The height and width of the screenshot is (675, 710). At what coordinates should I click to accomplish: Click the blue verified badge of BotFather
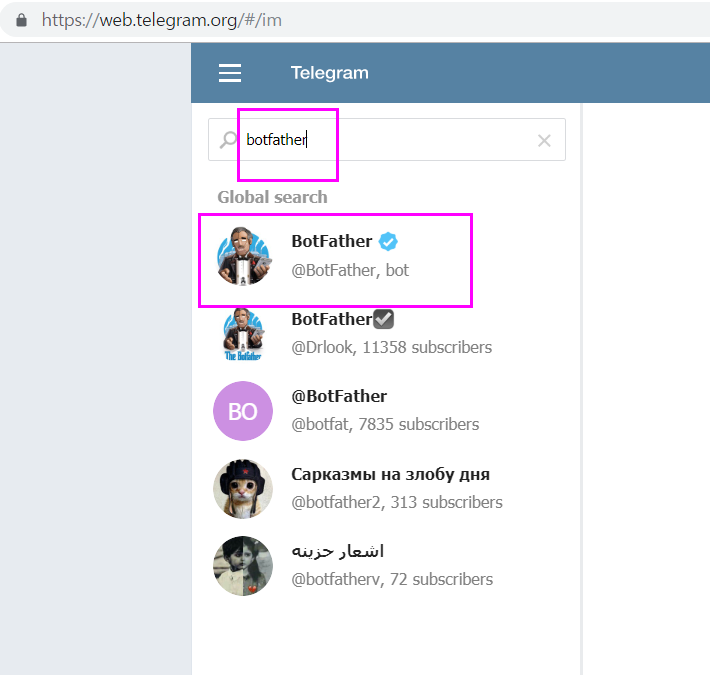388,241
